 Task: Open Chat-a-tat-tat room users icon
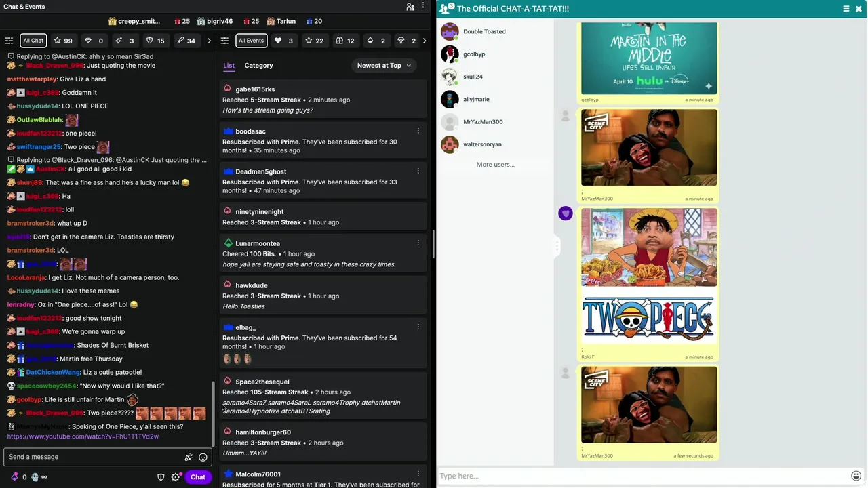click(x=447, y=8)
